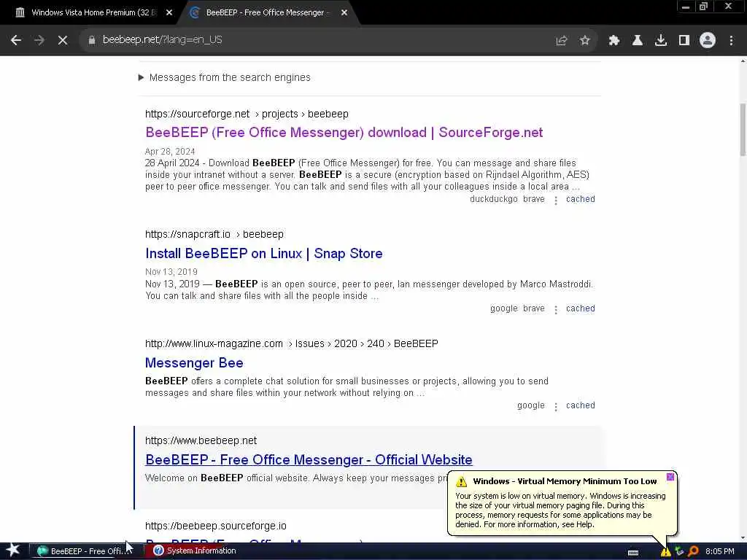
Task: Open the Chrome three-dot menu
Action: (731, 41)
